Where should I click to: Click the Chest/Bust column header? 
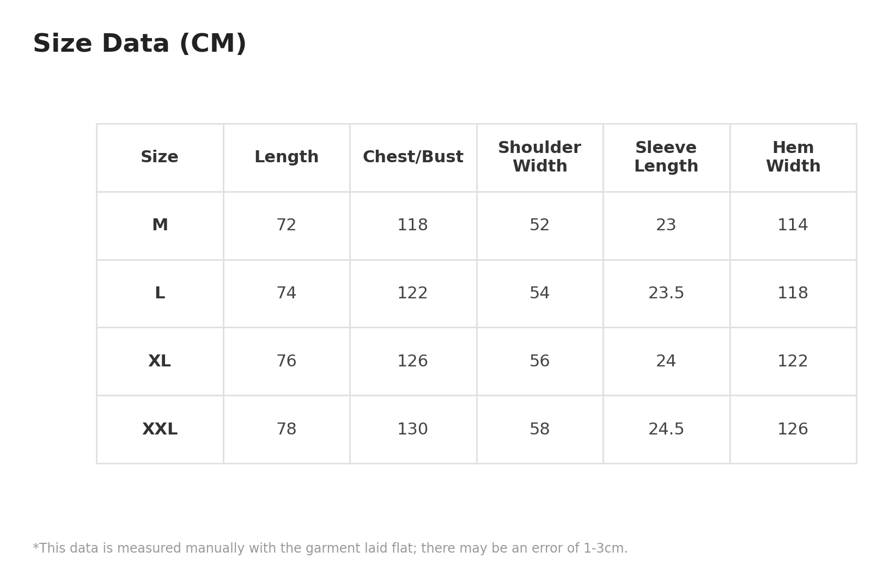coord(413,157)
